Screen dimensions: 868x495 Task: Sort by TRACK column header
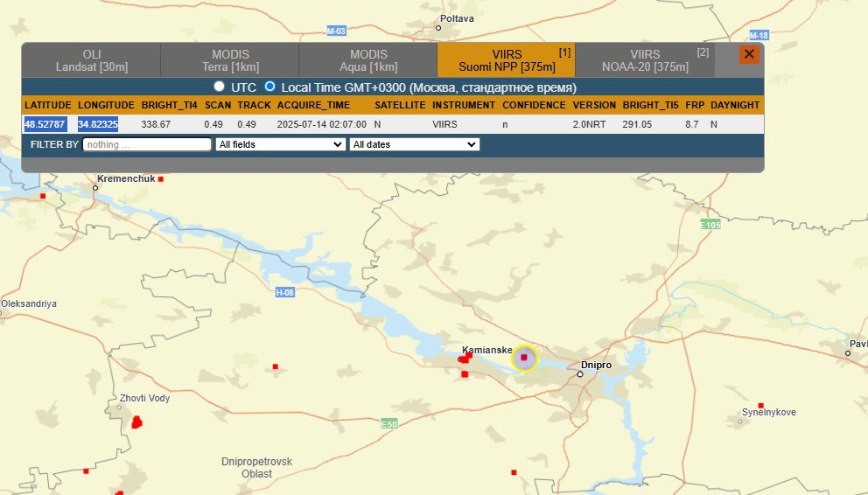[x=254, y=105]
